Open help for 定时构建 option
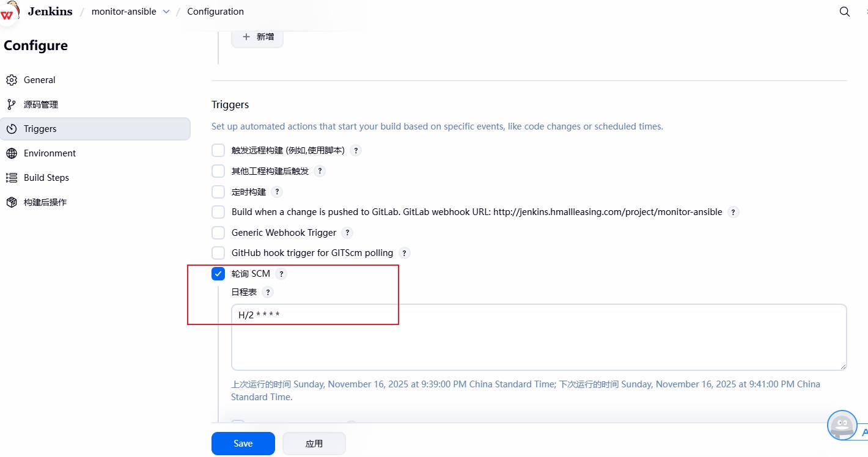 tap(277, 192)
